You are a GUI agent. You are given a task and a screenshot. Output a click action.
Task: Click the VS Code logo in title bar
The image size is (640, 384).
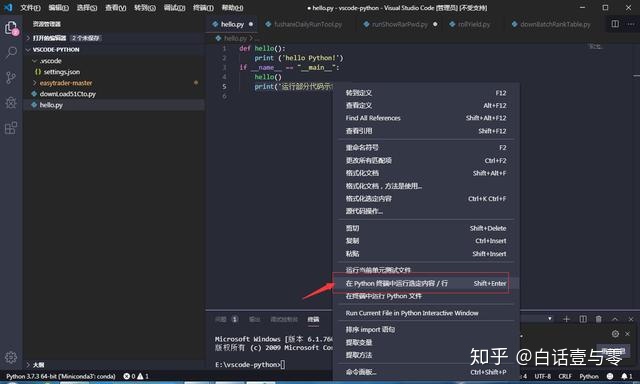pyautogui.click(x=8, y=7)
